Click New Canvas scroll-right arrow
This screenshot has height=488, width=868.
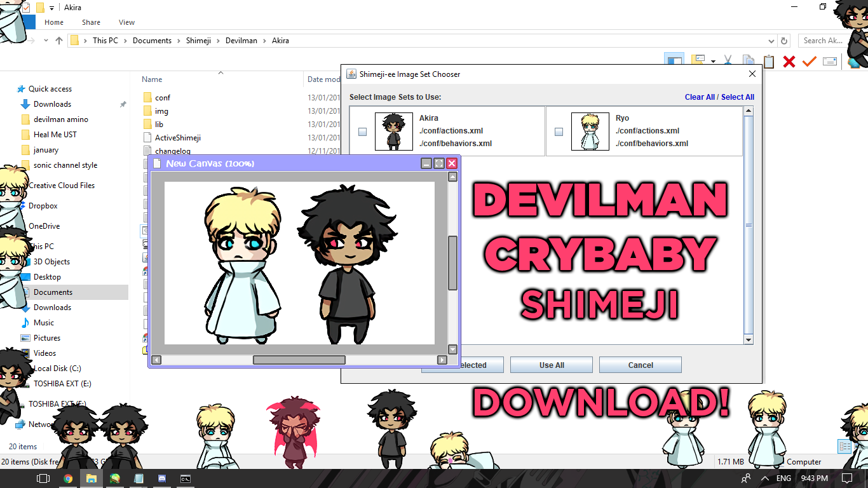442,360
